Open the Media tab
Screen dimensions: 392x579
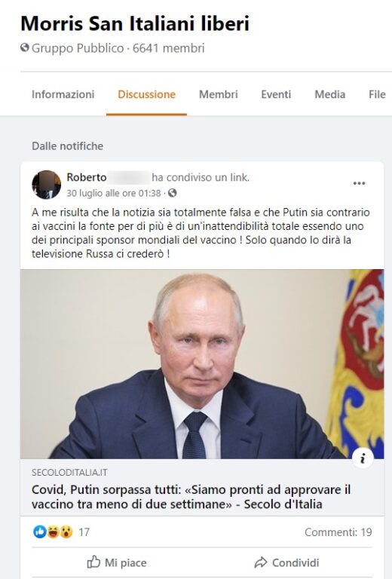tap(330, 94)
